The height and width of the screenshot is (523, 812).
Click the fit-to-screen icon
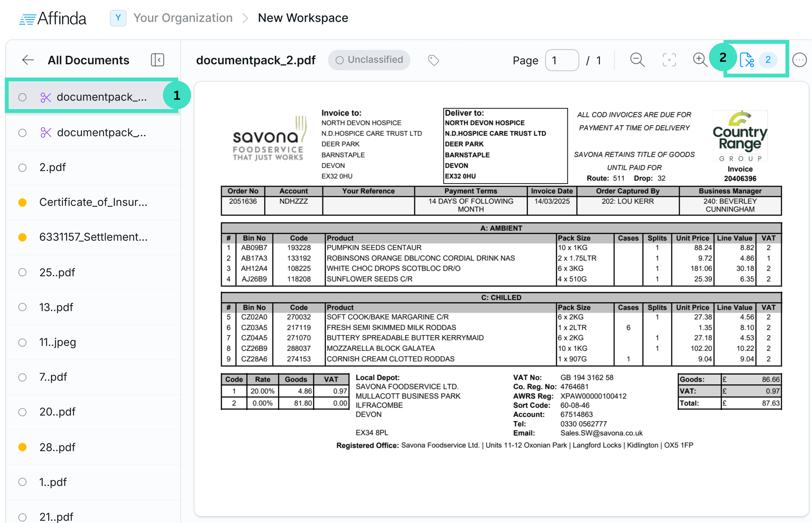pyautogui.click(x=669, y=60)
